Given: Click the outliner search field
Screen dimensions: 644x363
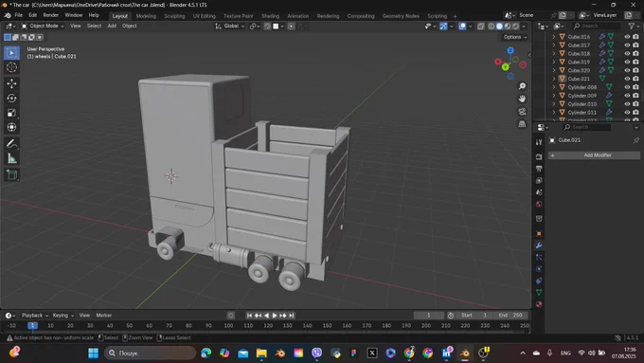Looking at the screenshot, I should click(x=598, y=26).
